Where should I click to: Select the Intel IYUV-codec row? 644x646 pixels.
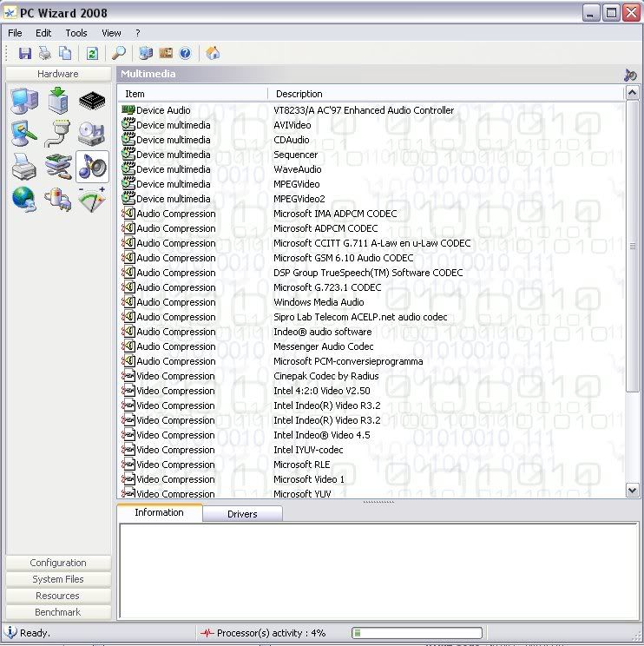(x=372, y=450)
